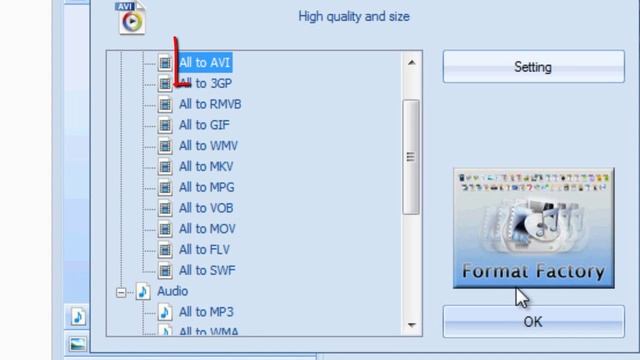Click the format list scrollbar thumb
Image resolution: width=640 pixels, height=360 pixels.
pyautogui.click(x=411, y=157)
